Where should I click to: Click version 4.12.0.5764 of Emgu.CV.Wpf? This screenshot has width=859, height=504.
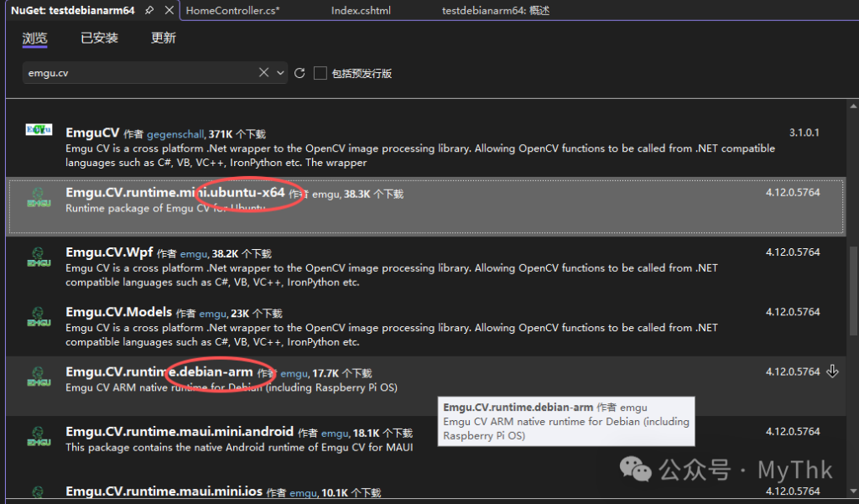(x=793, y=252)
